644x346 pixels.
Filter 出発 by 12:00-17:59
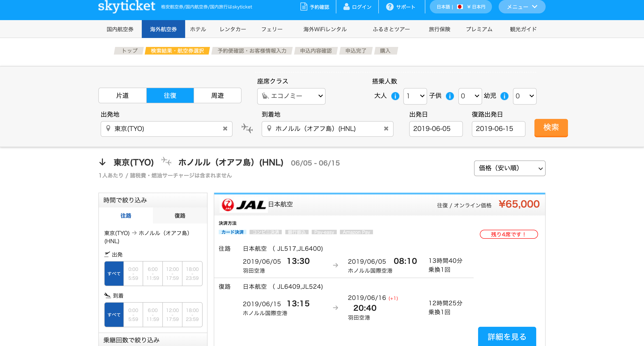click(172, 274)
